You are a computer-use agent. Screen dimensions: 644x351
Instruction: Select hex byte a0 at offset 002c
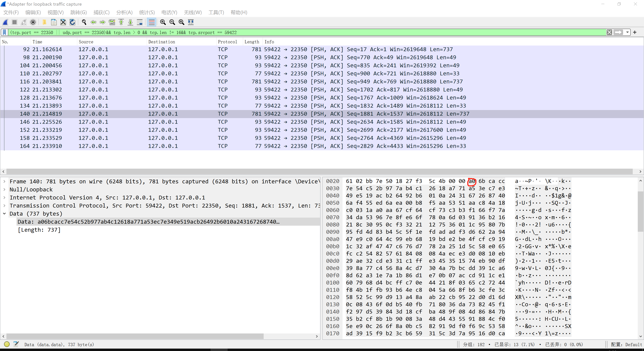[472, 181]
